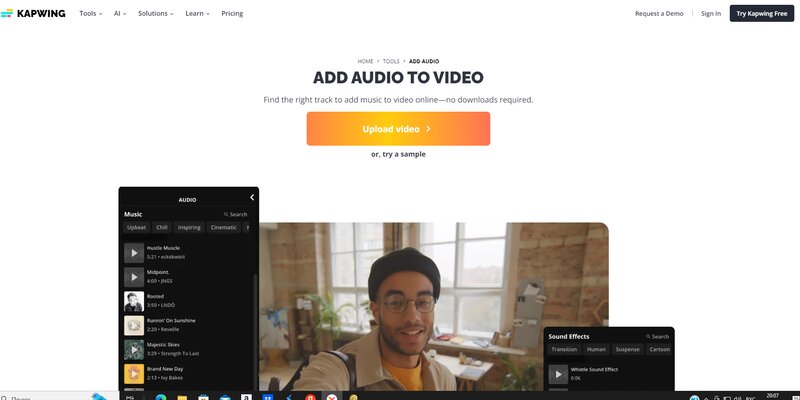Click the Sign In link
The height and width of the screenshot is (400, 800).
(x=711, y=13)
